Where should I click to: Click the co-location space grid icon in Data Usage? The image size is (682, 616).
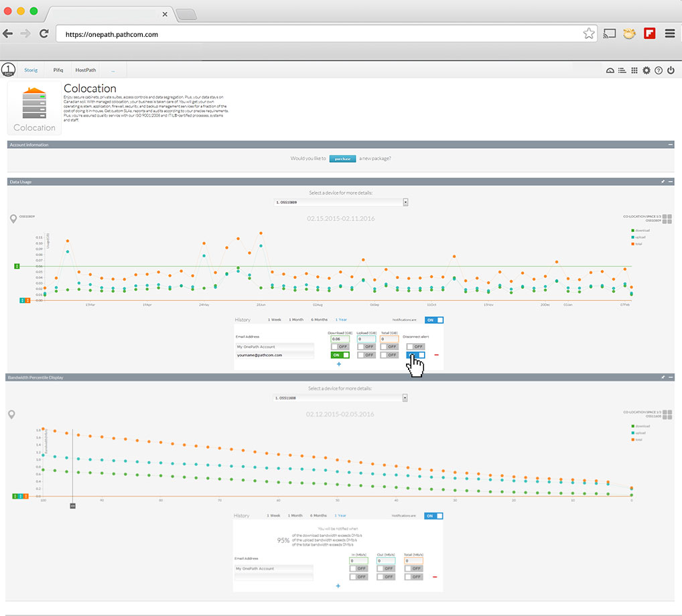[667, 219]
